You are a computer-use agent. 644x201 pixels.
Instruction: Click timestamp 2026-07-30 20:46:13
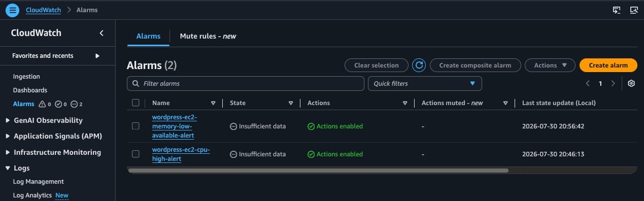click(553, 154)
